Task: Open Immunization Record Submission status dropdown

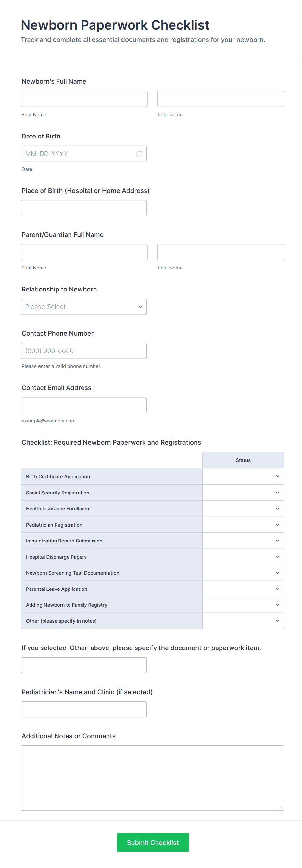Action: 243,541
